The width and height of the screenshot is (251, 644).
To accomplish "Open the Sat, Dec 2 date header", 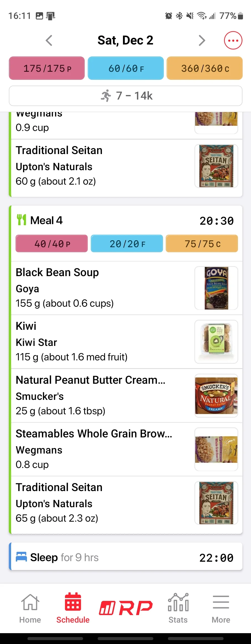I will click(125, 40).
